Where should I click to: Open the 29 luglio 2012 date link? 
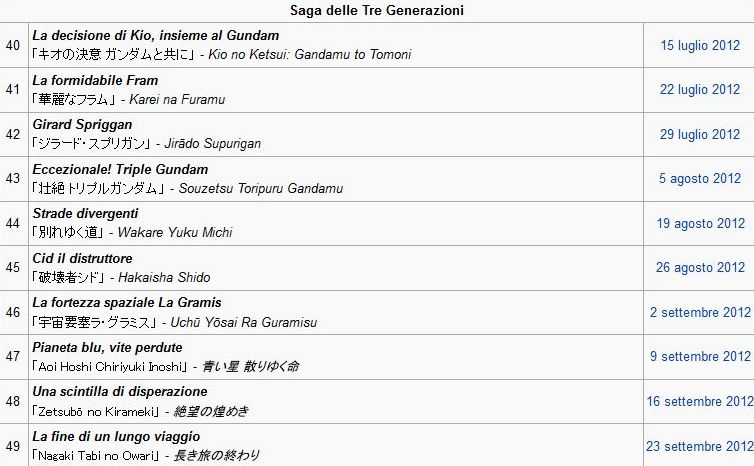tap(700, 134)
